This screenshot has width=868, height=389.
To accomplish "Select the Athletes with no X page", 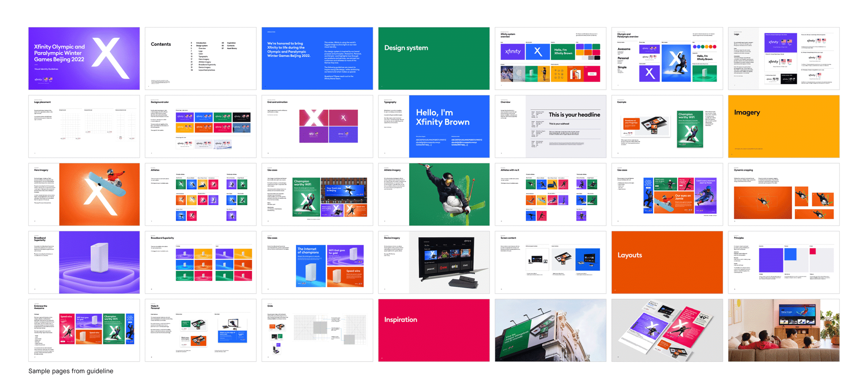I will click(550, 194).
